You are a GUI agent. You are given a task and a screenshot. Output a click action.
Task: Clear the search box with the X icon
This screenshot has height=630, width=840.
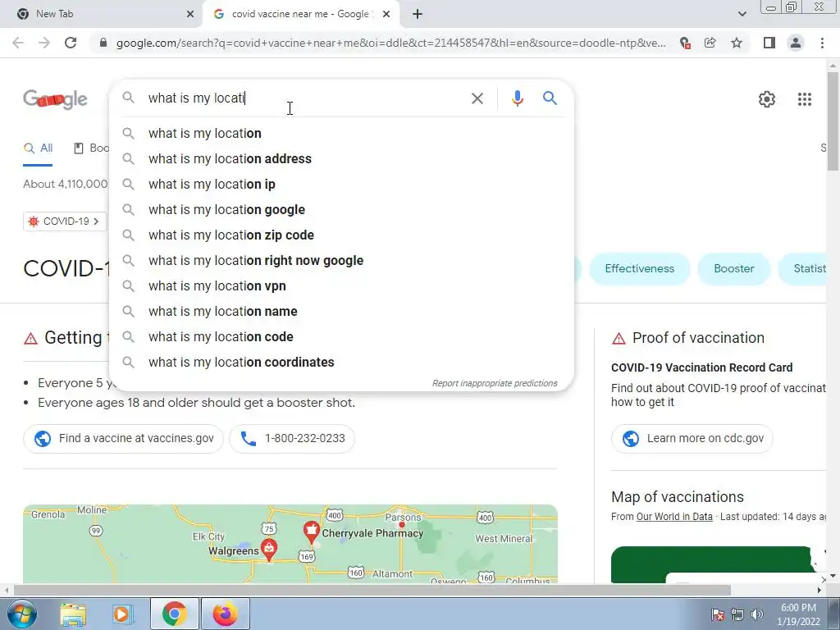477,98
